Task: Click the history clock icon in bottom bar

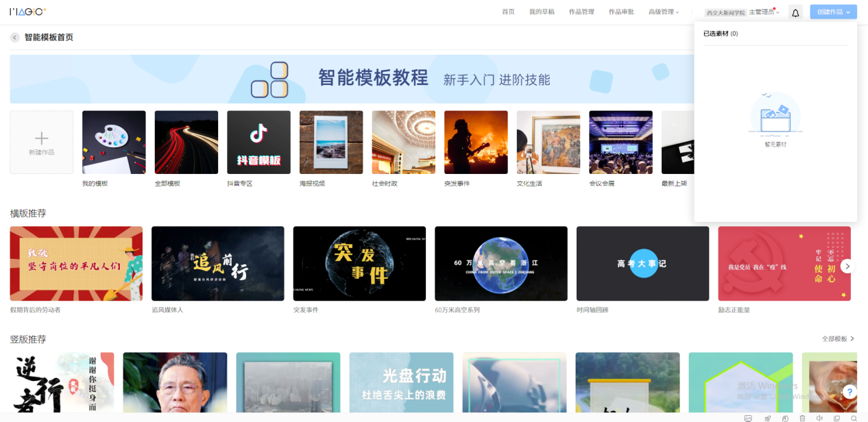Action: pyautogui.click(x=785, y=418)
